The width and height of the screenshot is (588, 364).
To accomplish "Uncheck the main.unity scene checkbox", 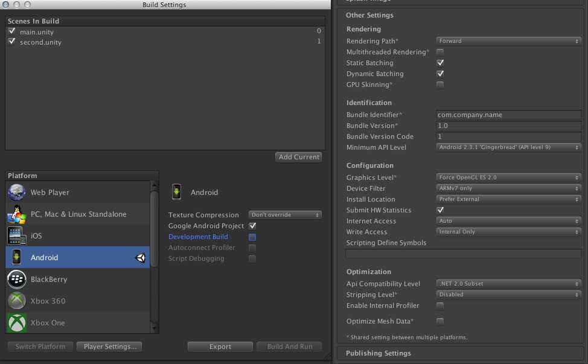I will point(11,31).
